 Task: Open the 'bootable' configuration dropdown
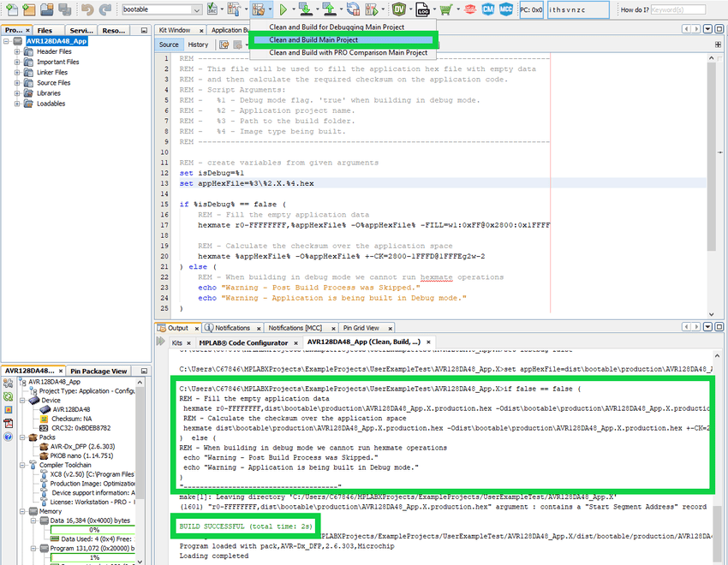point(198,9)
